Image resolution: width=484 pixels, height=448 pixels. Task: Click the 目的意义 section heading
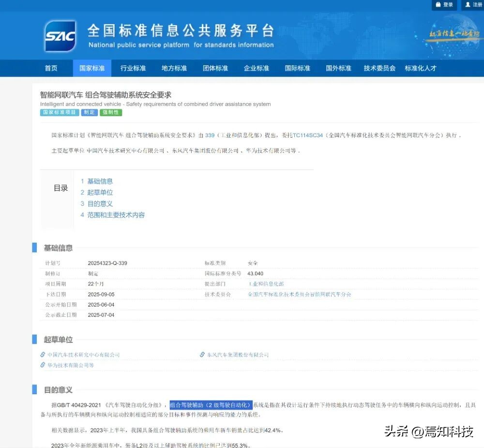(58, 390)
